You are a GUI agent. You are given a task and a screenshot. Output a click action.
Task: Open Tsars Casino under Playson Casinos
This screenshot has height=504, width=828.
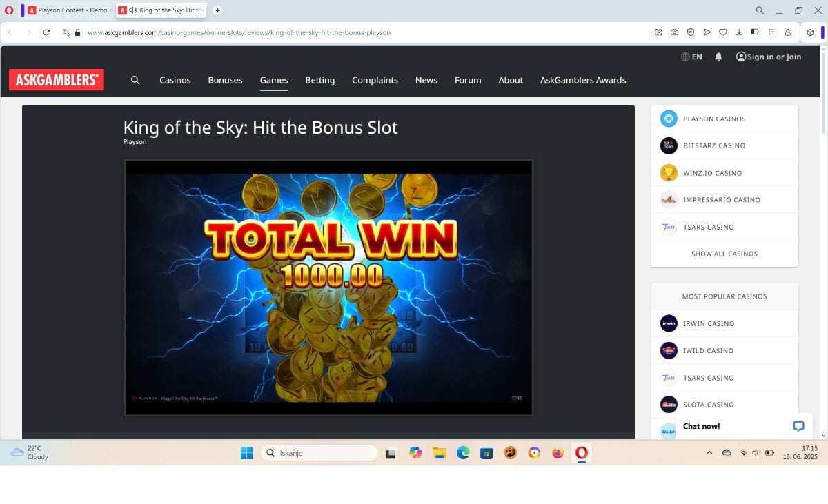click(724, 227)
